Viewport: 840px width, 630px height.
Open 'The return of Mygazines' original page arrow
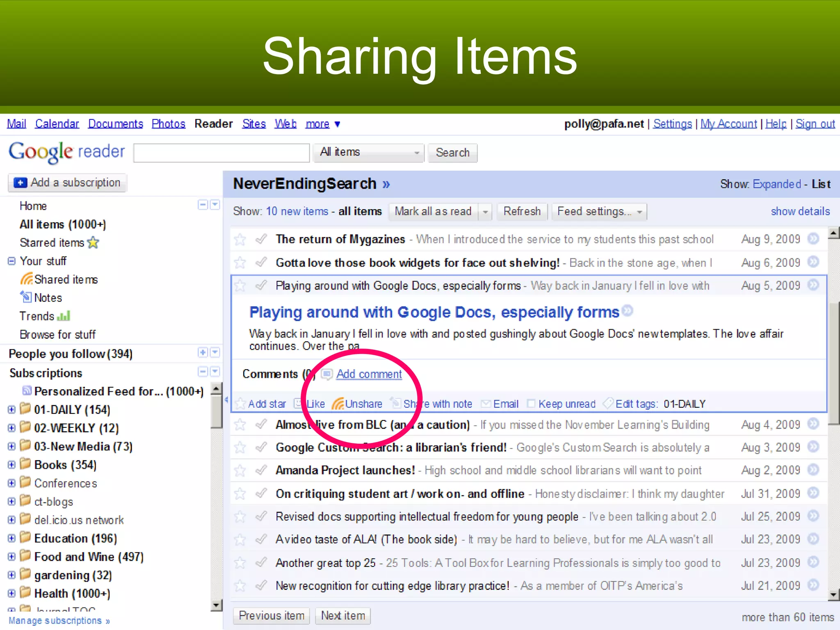tap(813, 238)
